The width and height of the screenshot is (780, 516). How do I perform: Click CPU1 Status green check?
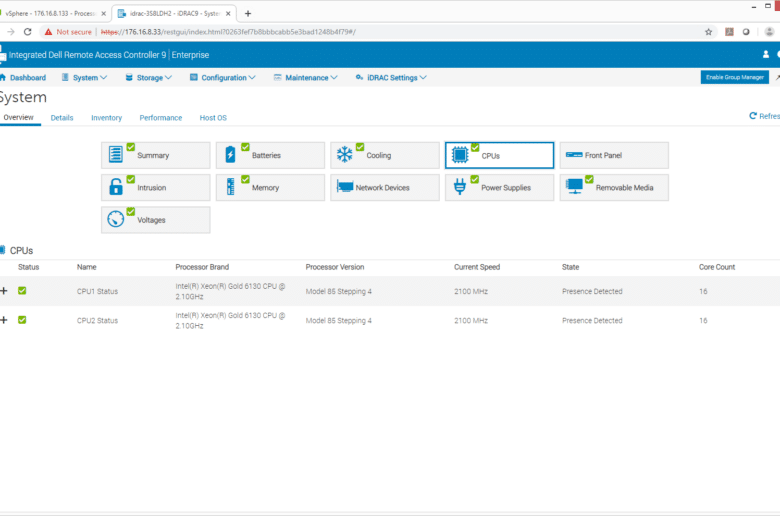click(22, 291)
